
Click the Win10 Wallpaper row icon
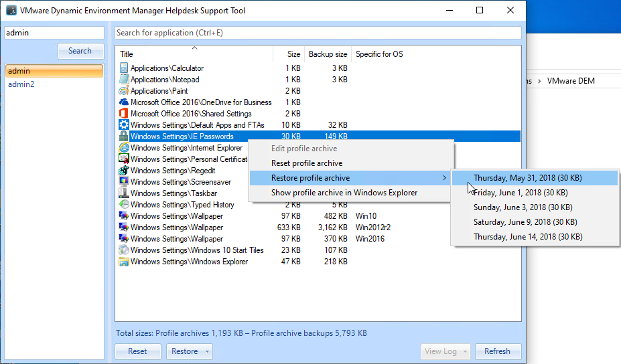[x=123, y=216]
